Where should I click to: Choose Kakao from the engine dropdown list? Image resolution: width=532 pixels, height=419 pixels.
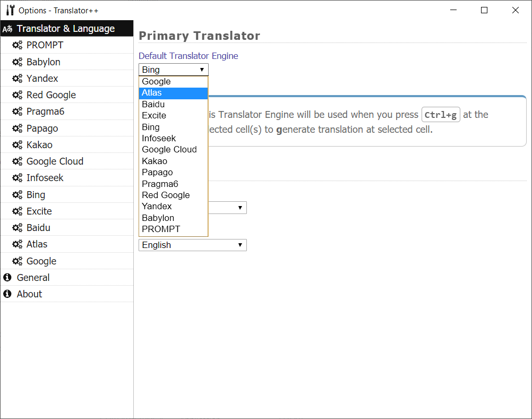[174, 161]
